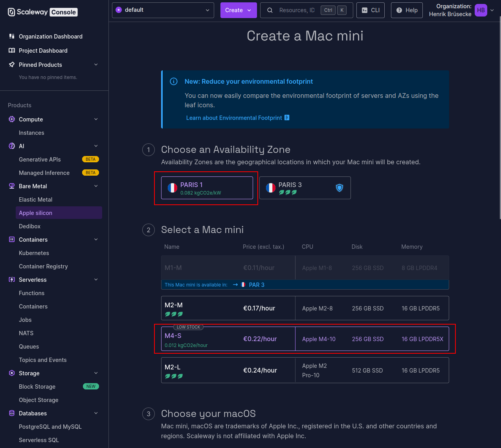501x448 pixels.
Task: Click the Help button
Action: pos(407,10)
